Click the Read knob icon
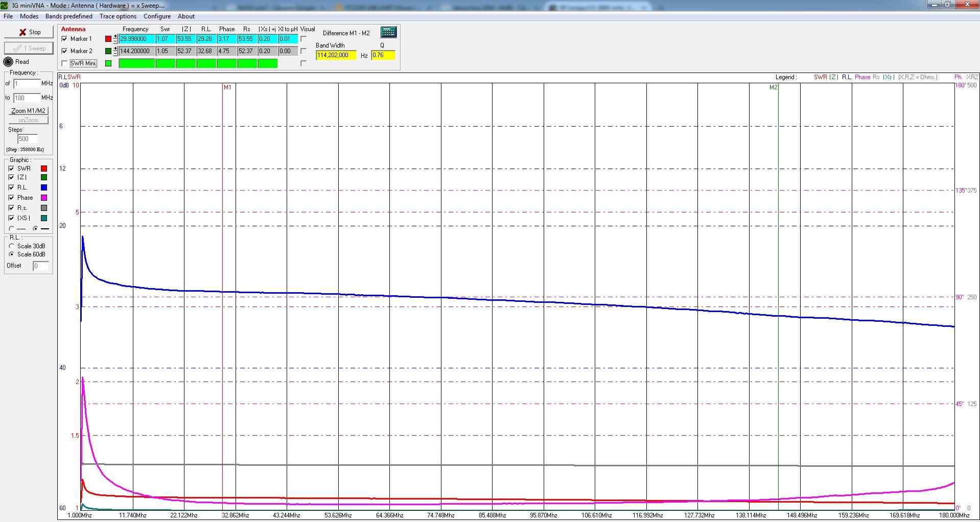 coord(8,62)
